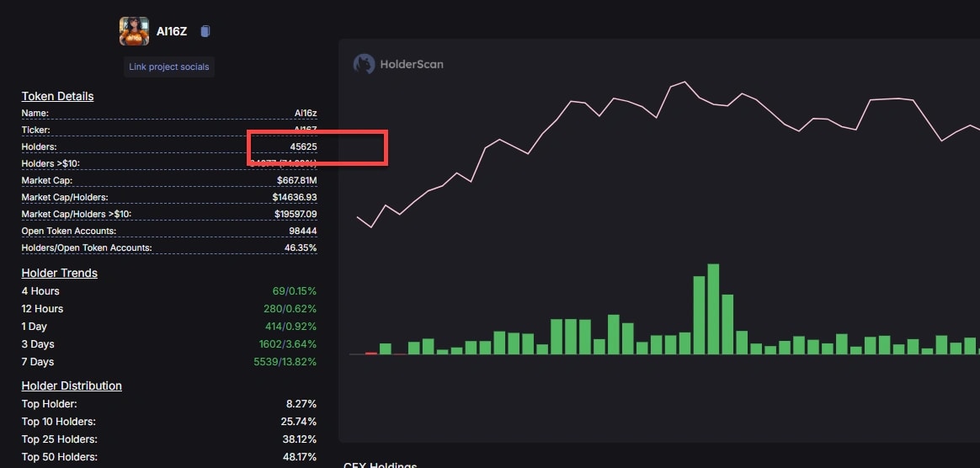The width and height of the screenshot is (980, 468).
Task: Click the Holders label in Token Details
Action: pos(39,146)
